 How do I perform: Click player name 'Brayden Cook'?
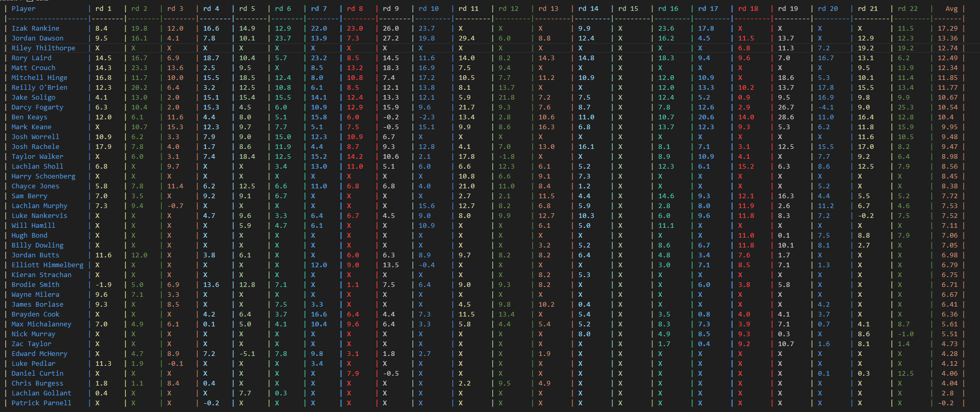click(x=35, y=314)
